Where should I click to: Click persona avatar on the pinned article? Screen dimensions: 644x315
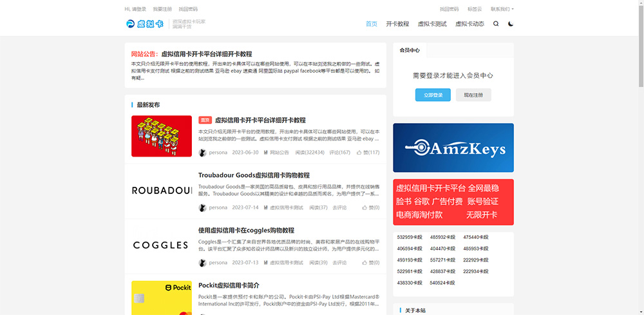(x=203, y=153)
